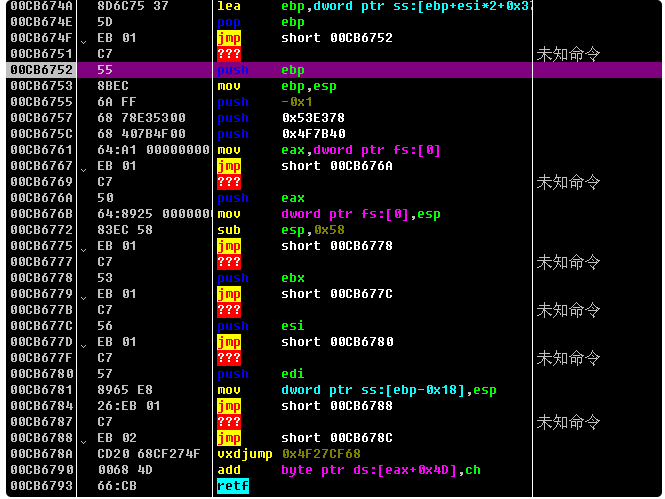Click address 00CB6790

42,470
